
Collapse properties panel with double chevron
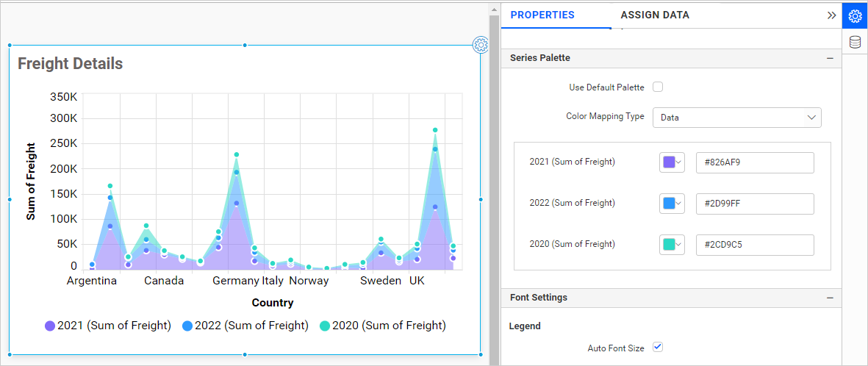831,15
